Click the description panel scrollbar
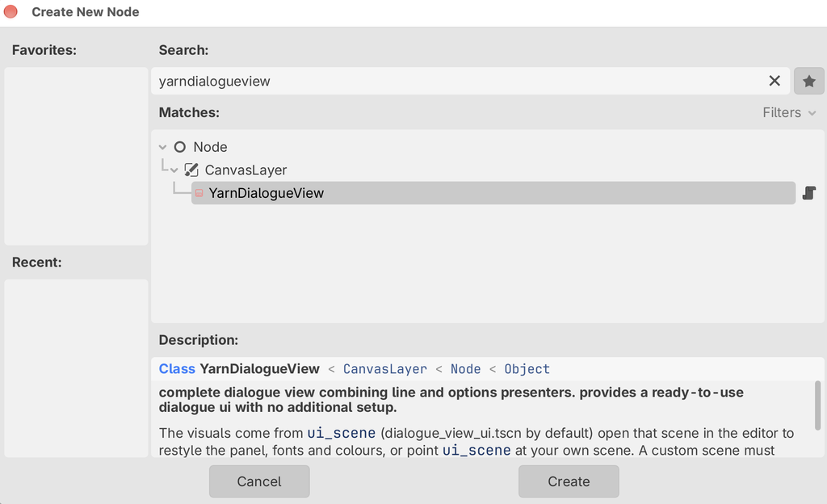This screenshot has height=504, width=827. click(x=817, y=405)
